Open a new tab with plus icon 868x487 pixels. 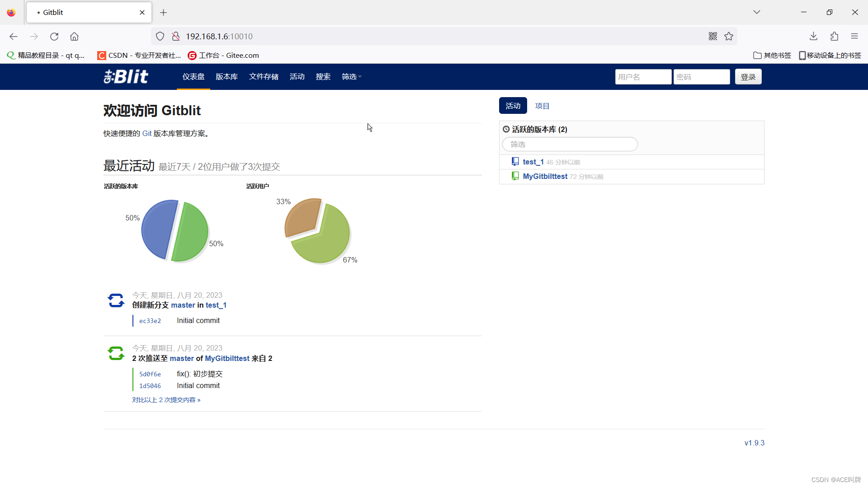[164, 13]
